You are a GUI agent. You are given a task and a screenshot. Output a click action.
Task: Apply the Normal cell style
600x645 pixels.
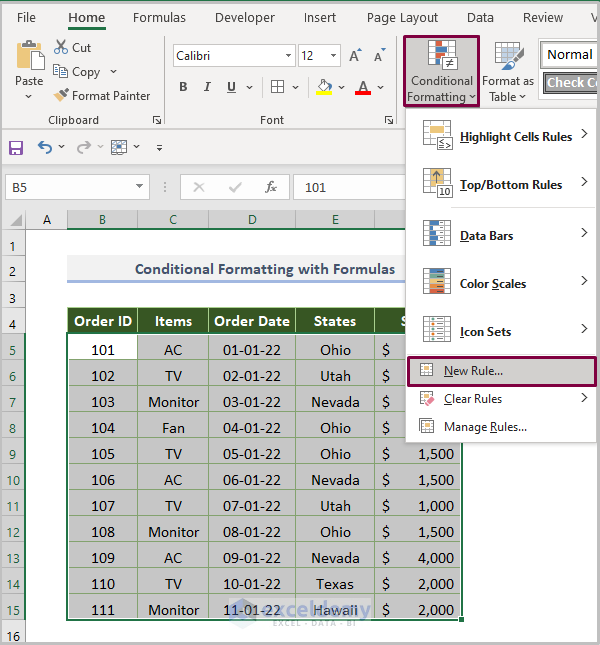click(x=569, y=55)
